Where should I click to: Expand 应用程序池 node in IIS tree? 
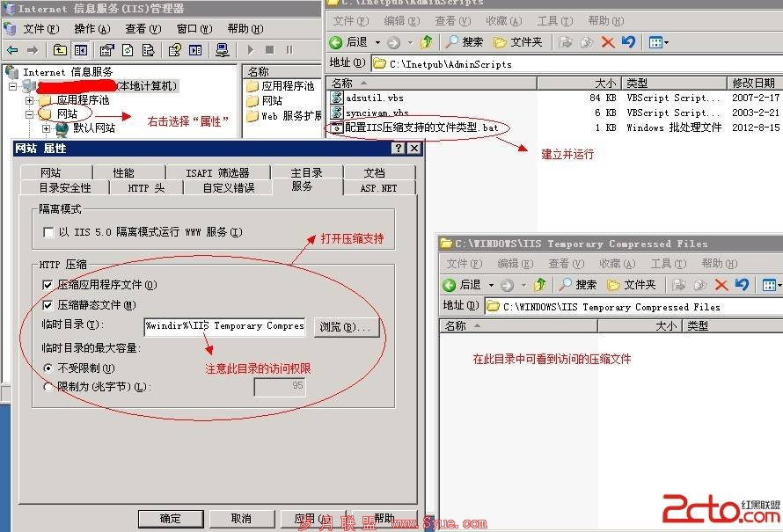click(29, 100)
